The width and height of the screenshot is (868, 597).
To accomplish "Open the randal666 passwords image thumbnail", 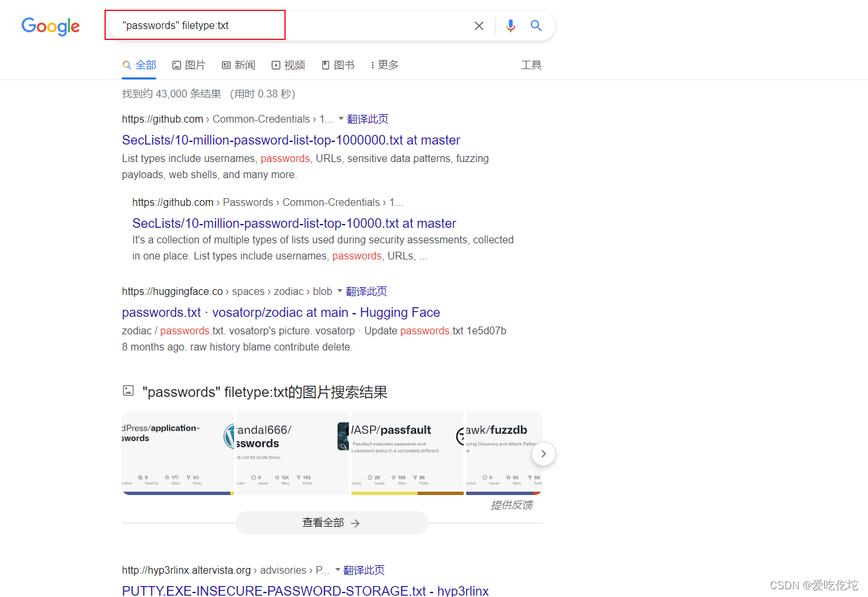I will pyautogui.click(x=293, y=453).
